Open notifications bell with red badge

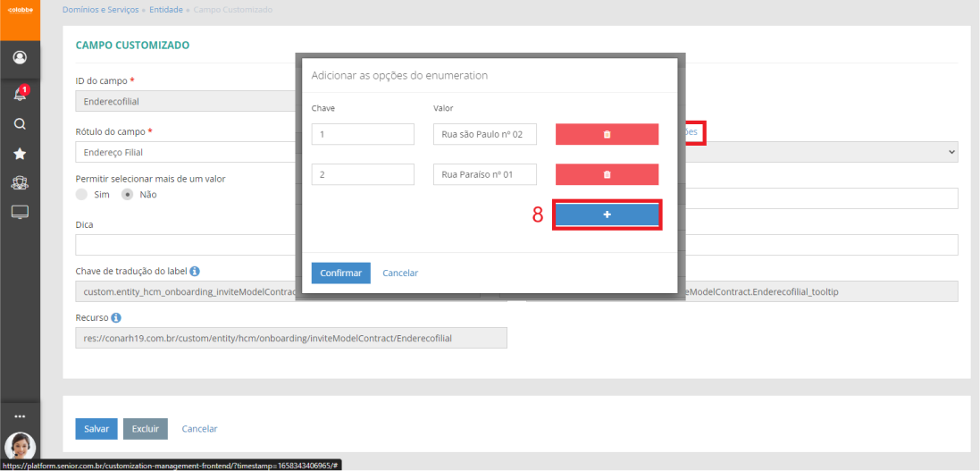pos(20,94)
